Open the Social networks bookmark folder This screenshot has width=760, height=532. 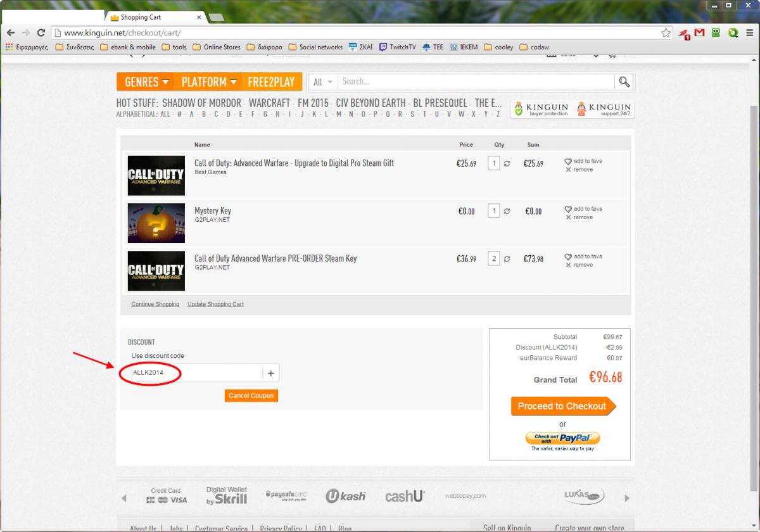[x=315, y=47]
